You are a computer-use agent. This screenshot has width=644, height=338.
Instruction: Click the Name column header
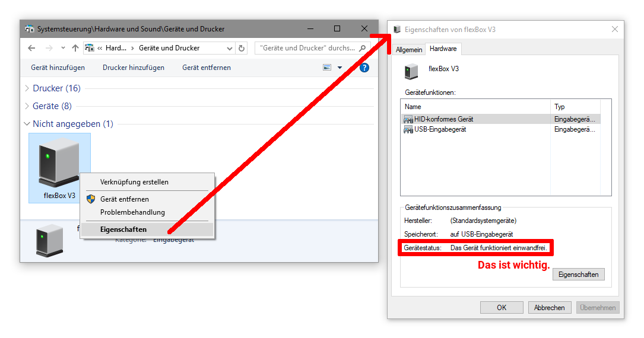click(475, 107)
